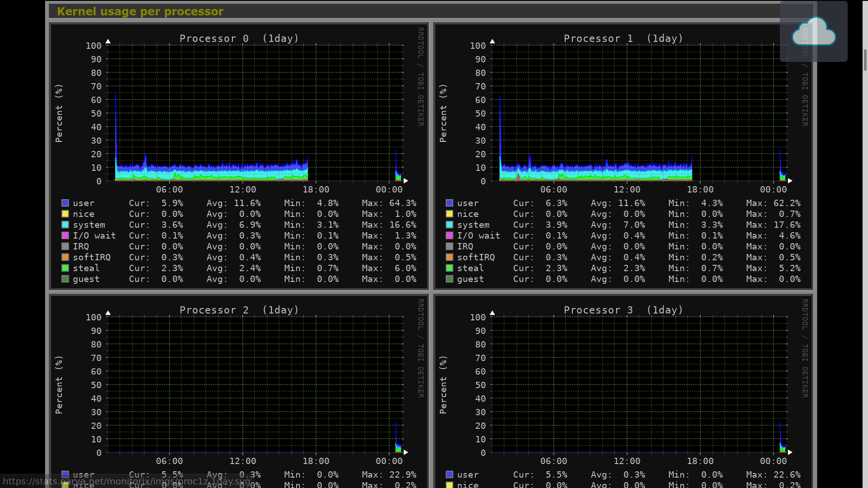The image size is (868, 488).
Task: Click the right-arrow at end of Processor 1 x-axis
Action: 790,181
